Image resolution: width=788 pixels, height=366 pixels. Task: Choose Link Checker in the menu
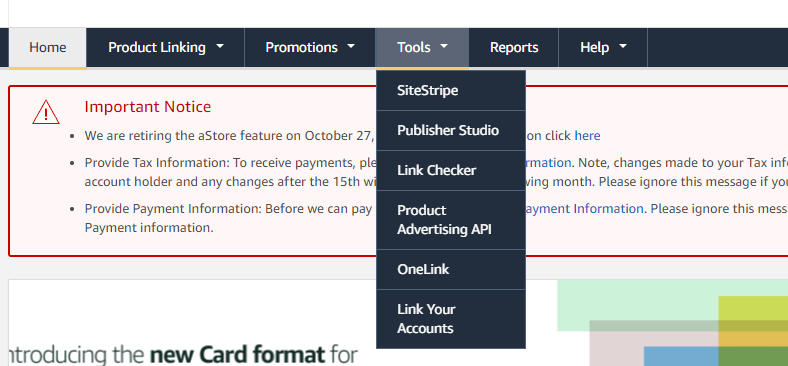coord(451,170)
